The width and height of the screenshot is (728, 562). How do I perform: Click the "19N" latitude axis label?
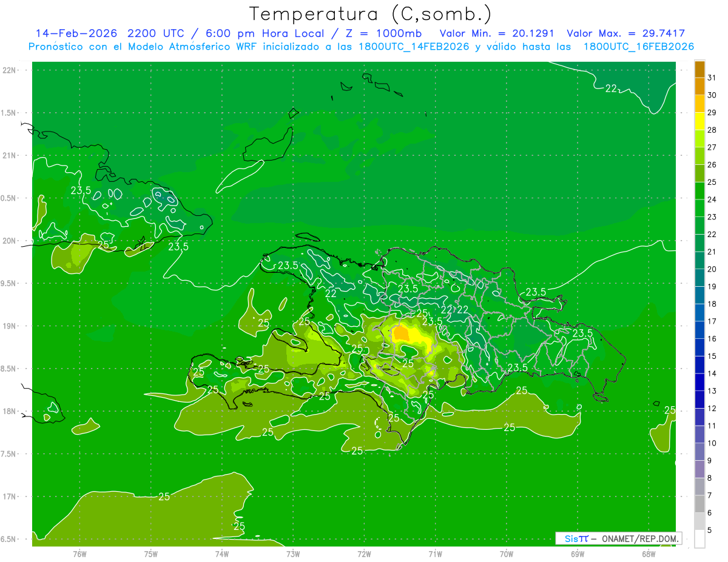[10, 326]
